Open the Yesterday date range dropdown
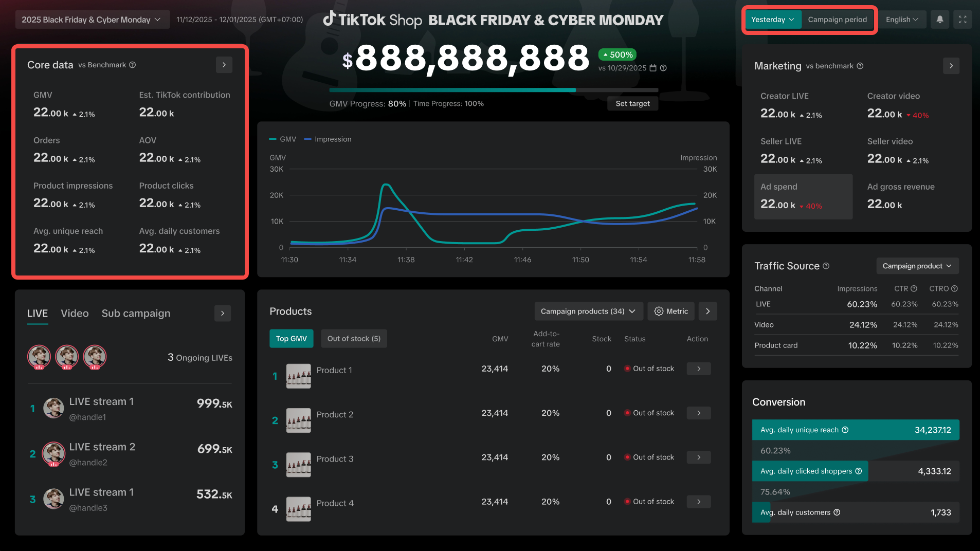The height and width of the screenshot is (551, 980). [x=772, y=20]
